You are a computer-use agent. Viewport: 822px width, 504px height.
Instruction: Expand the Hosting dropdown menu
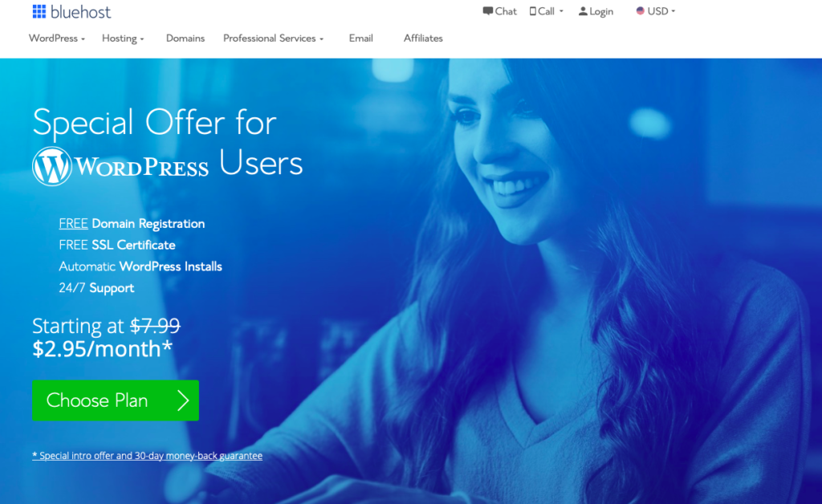[x=123, y=39]
